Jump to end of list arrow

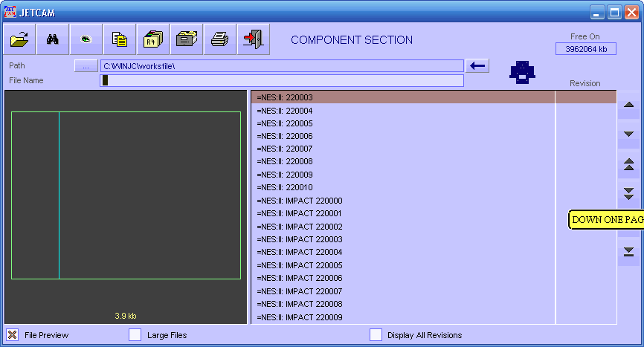pyautogui.click(x=628, y=251)
